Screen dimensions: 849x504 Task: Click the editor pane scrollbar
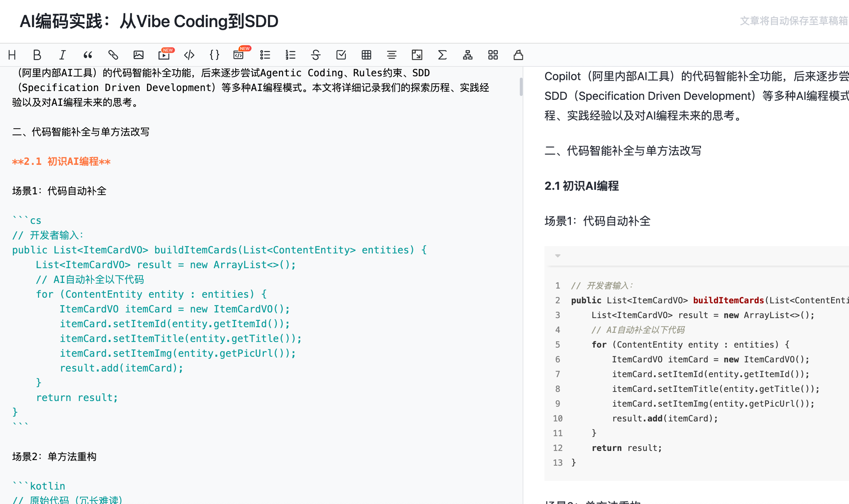(521, 87)
